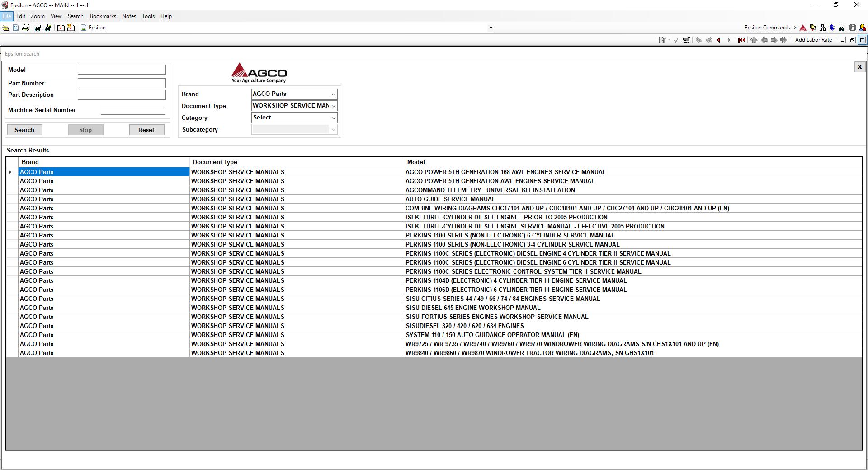Image resolution: width=868 pixels, height=470 pixels.
Task: Click the gray right arrow navigation icon
Action: pos(774,40)
